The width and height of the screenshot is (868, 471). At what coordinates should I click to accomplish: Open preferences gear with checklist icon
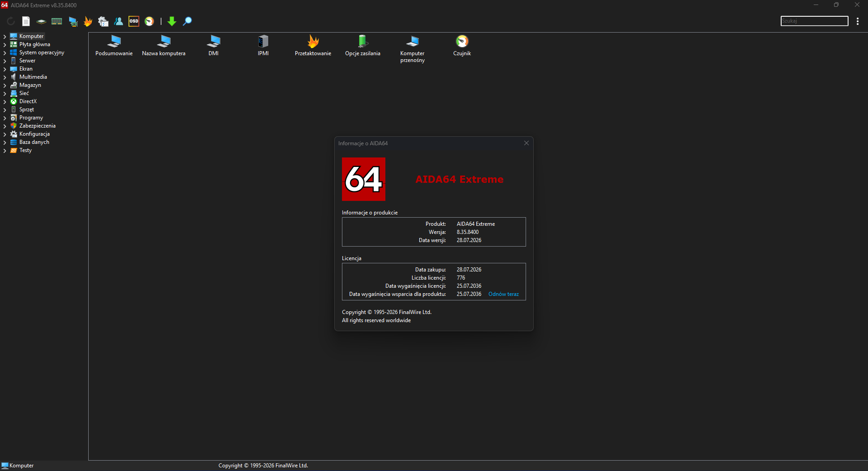[x=103, y=21]
